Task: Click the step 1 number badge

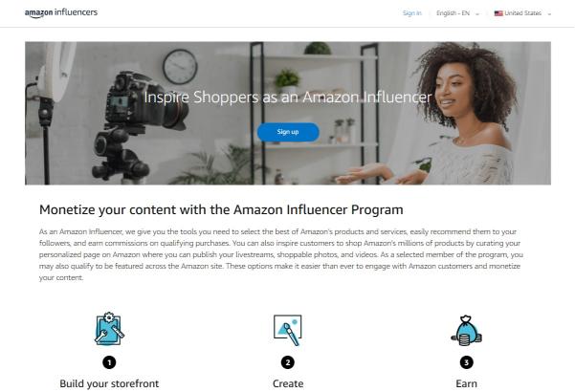Action: 109,362
